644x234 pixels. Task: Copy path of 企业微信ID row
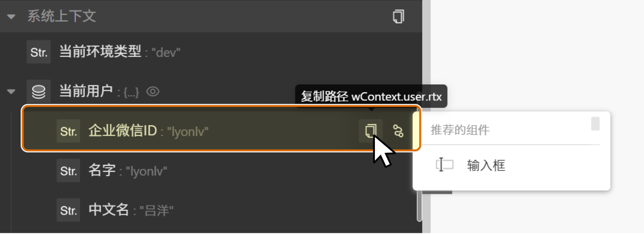click(370, 131)
